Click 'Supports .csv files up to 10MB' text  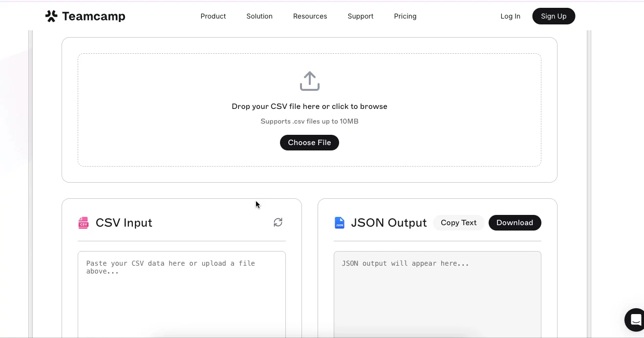pyautogui.click(x=309, y=121)
